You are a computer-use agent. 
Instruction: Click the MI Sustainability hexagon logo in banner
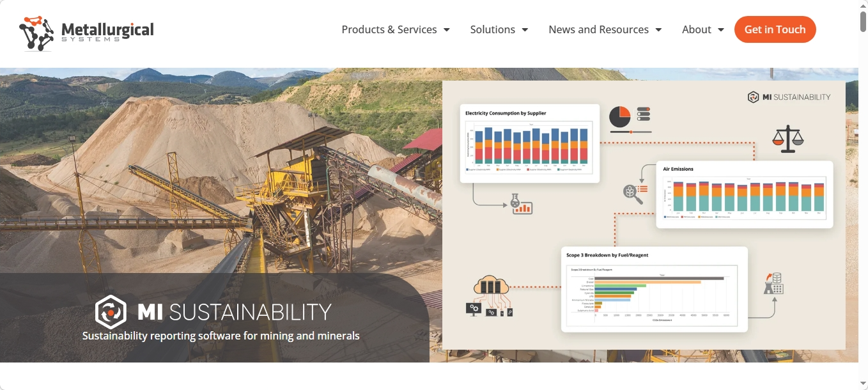coord(111,312)
